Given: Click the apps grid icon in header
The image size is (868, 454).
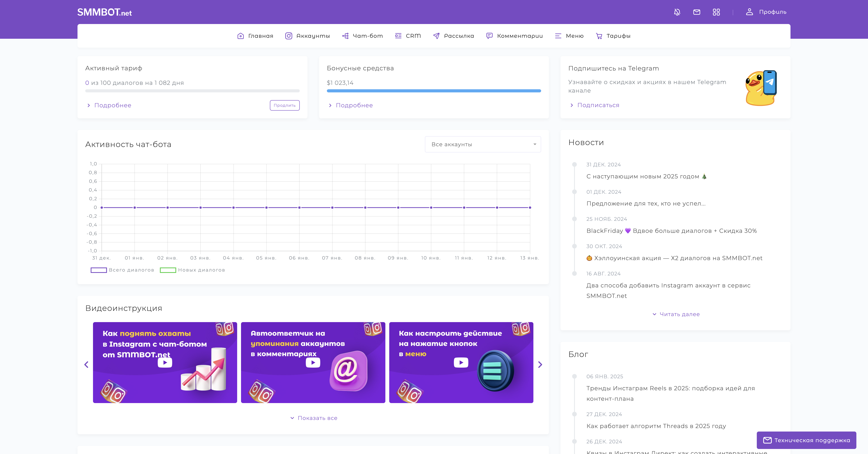Looking at the screenshot, I should point(716,12).
